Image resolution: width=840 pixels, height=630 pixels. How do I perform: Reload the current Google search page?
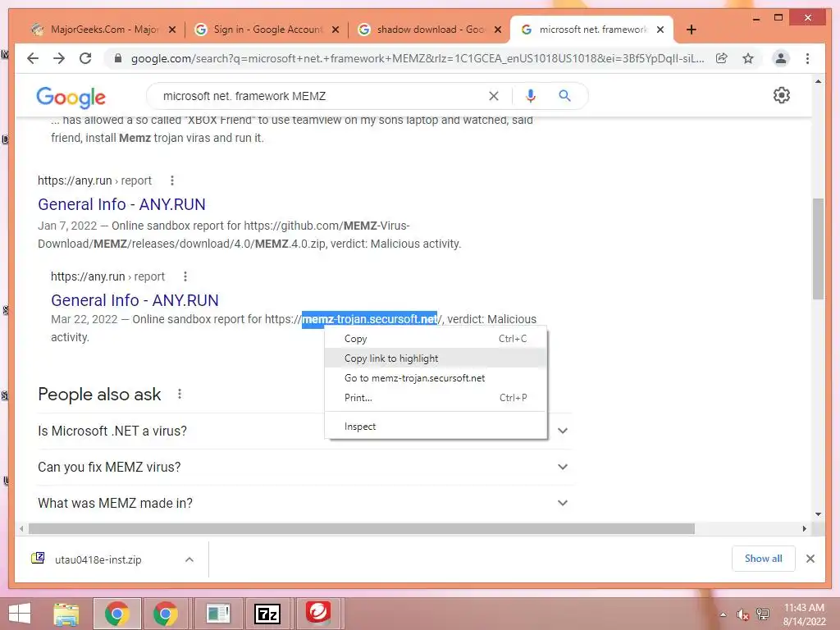(85, 58)
